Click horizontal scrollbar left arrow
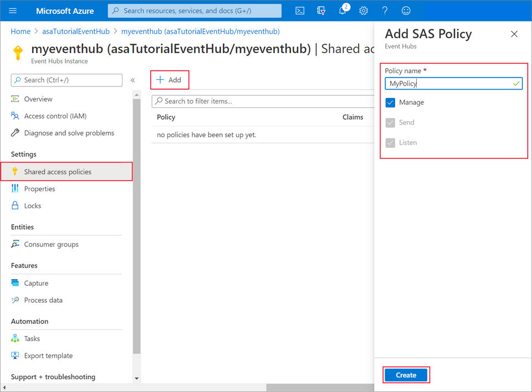This screenshot has height=392, width=532. coord(4,387)
